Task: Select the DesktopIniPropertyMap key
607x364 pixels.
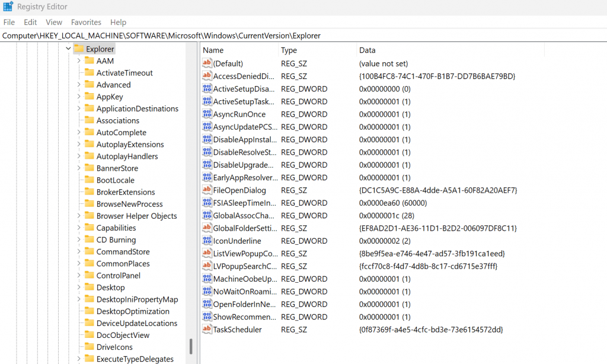Action: point(137,299)
